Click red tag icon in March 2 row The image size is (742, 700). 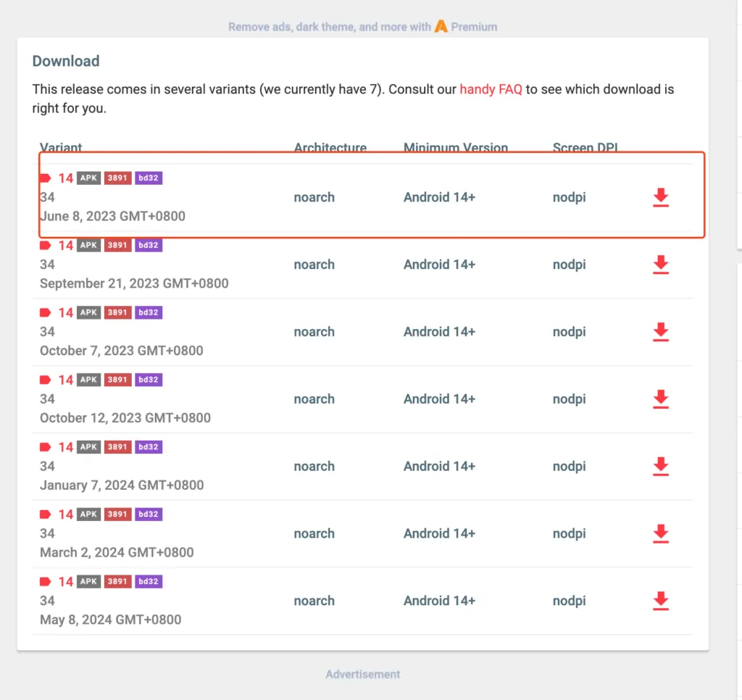[45, 514]
